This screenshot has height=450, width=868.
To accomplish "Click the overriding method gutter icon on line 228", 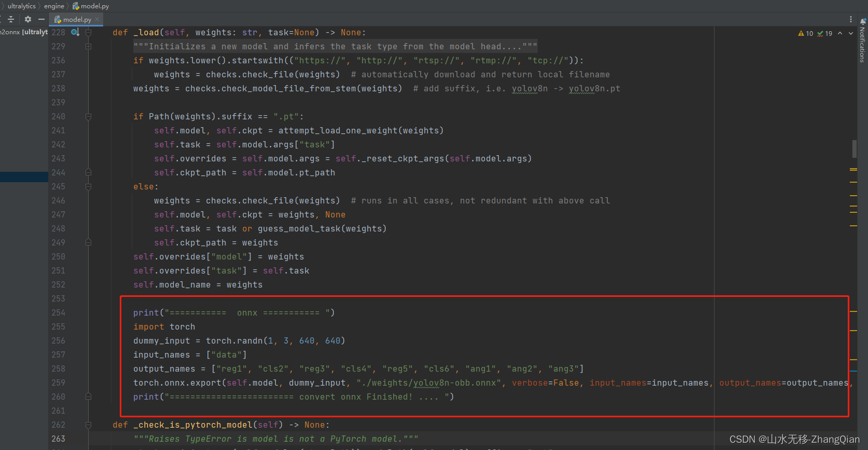I will tap(75, 32).
